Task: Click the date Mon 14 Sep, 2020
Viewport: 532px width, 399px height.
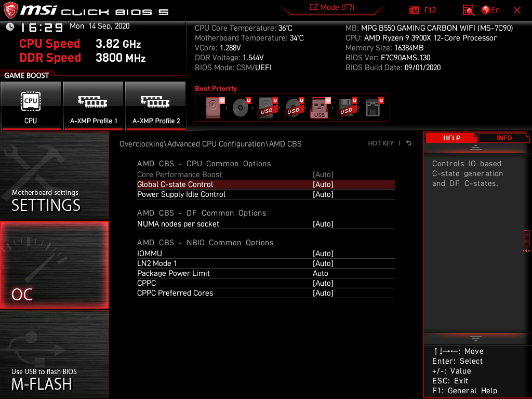Action: tap(99, 26)
